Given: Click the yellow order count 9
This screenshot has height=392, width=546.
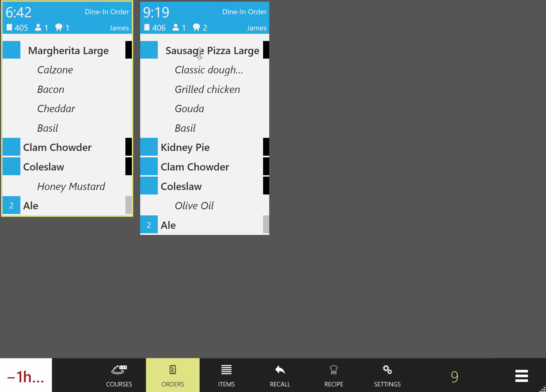Looking at the screenshot, I should (454, 377).
